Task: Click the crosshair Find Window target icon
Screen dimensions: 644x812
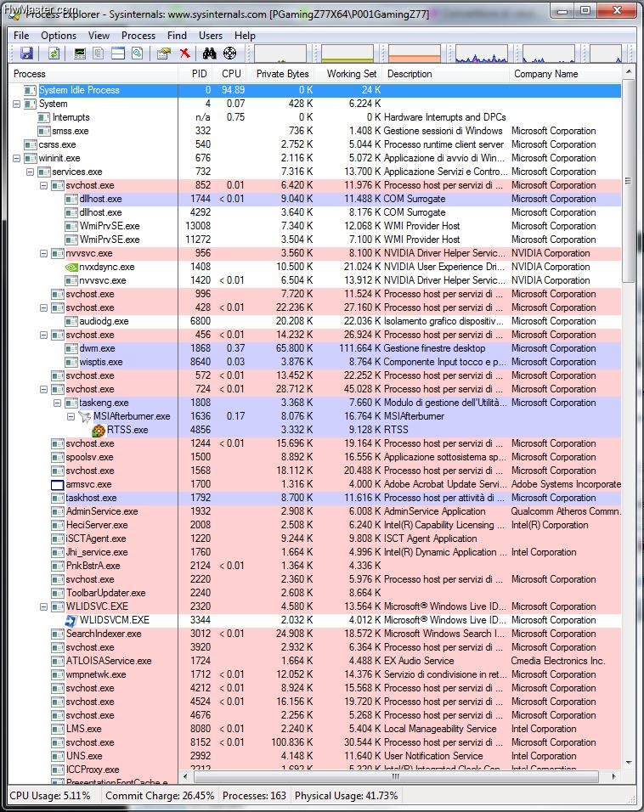Action: (x=229, y=54)
